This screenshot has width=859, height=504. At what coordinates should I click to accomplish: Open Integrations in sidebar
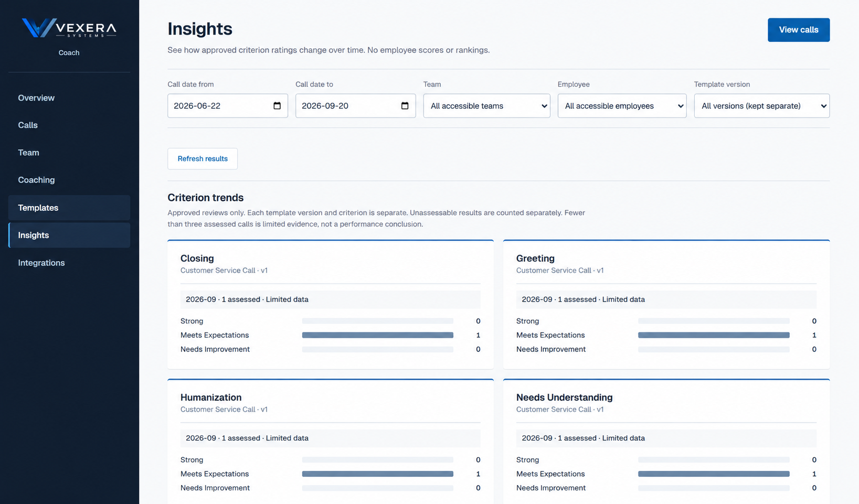pos(69,263)
